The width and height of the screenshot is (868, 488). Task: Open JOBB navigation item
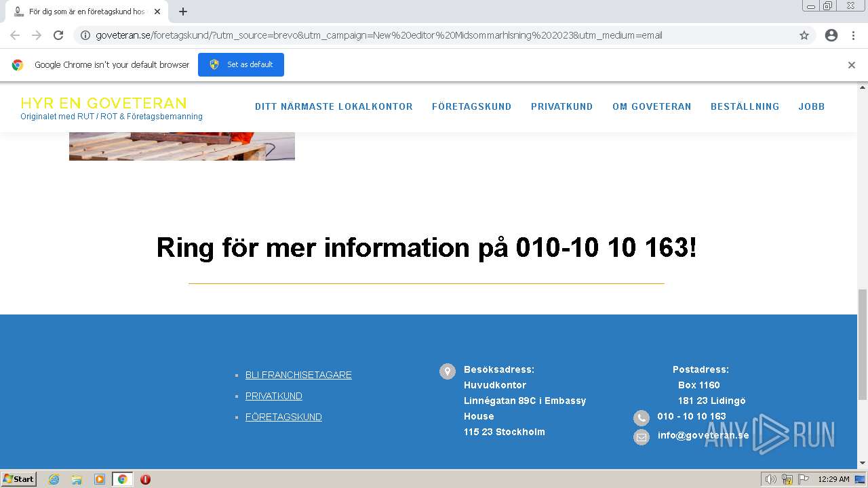812,106
